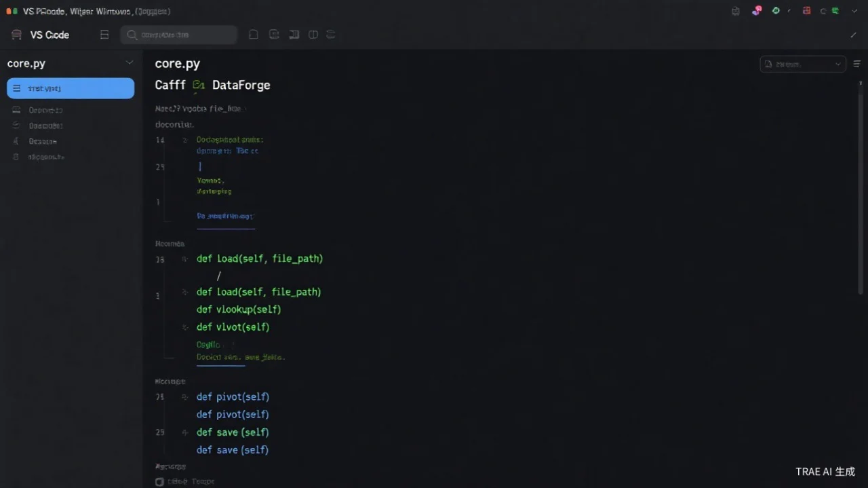Focus the search field in the top bar
Viewport: 868px width, 488px height.
click(x=179, y=35)
